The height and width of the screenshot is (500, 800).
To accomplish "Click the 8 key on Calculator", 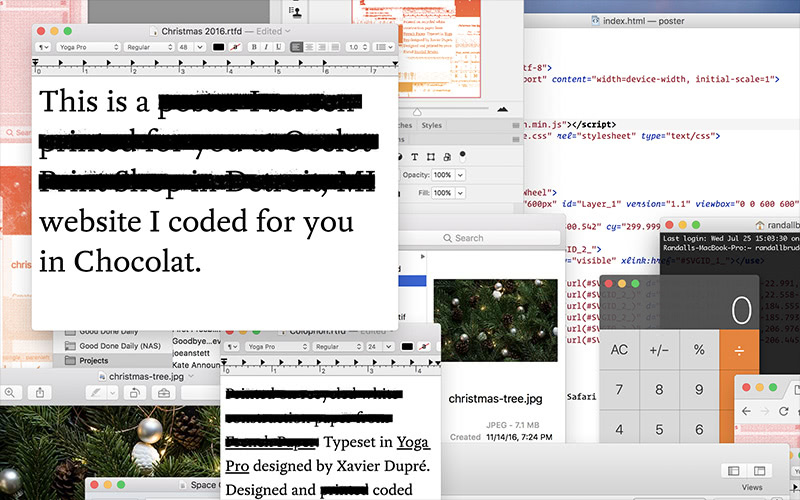I will point(659,390).
